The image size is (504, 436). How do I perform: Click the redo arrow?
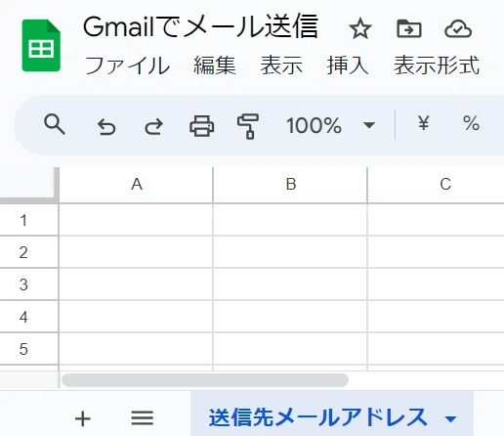point(153,126)
